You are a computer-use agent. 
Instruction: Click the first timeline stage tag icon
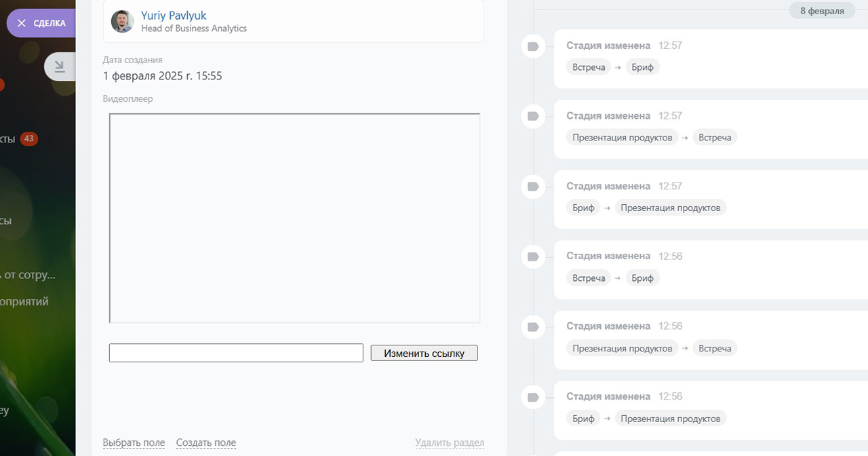533,46
